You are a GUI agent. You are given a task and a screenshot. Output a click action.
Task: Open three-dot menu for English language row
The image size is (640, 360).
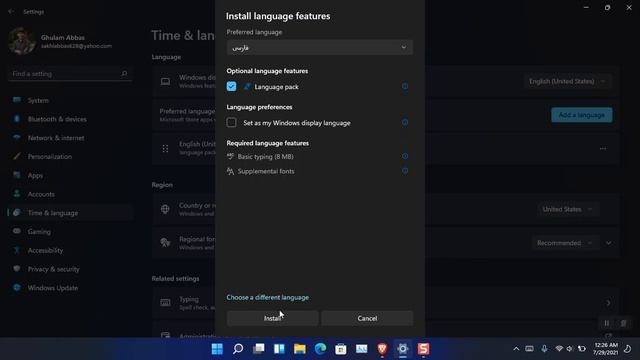coord(603,149)
